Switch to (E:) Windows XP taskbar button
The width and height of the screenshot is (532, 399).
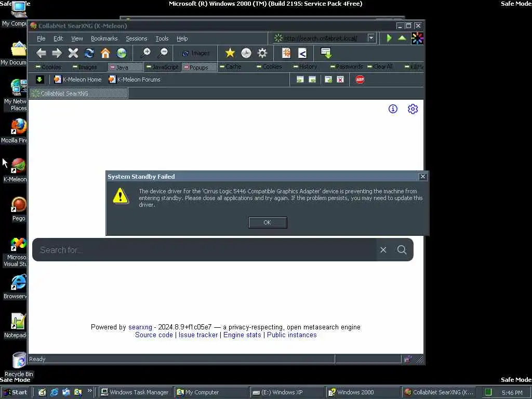tap(288, 392)
